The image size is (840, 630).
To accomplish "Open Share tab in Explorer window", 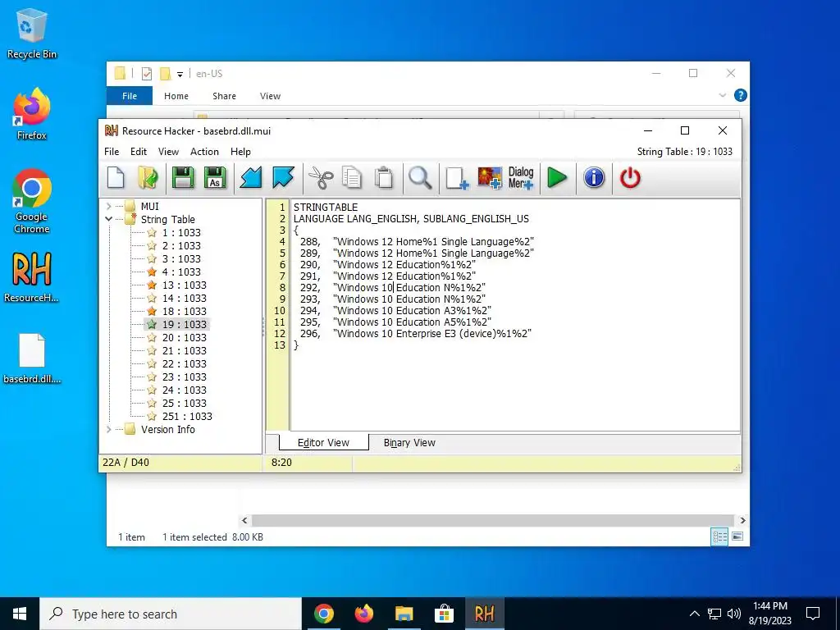I will click(224, 96).
